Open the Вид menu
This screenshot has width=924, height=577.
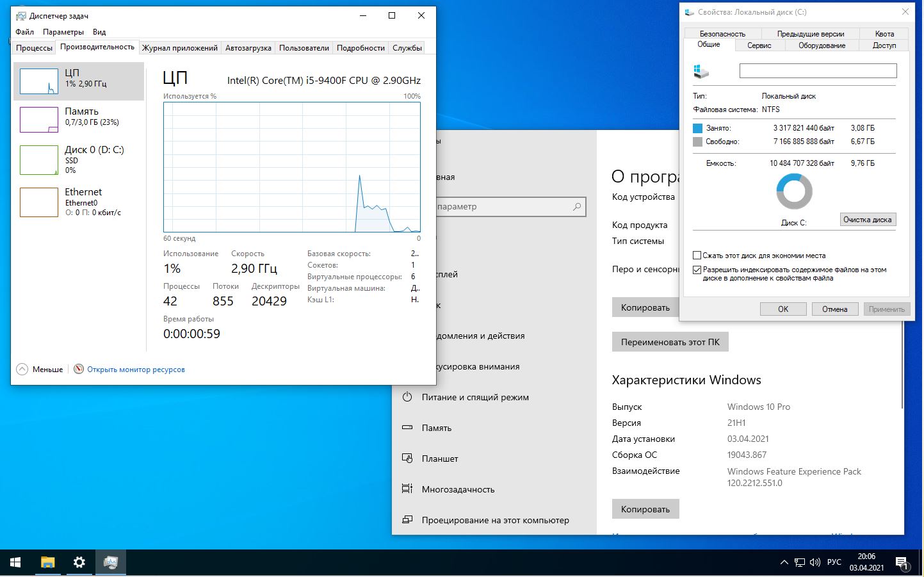point(99,32)
